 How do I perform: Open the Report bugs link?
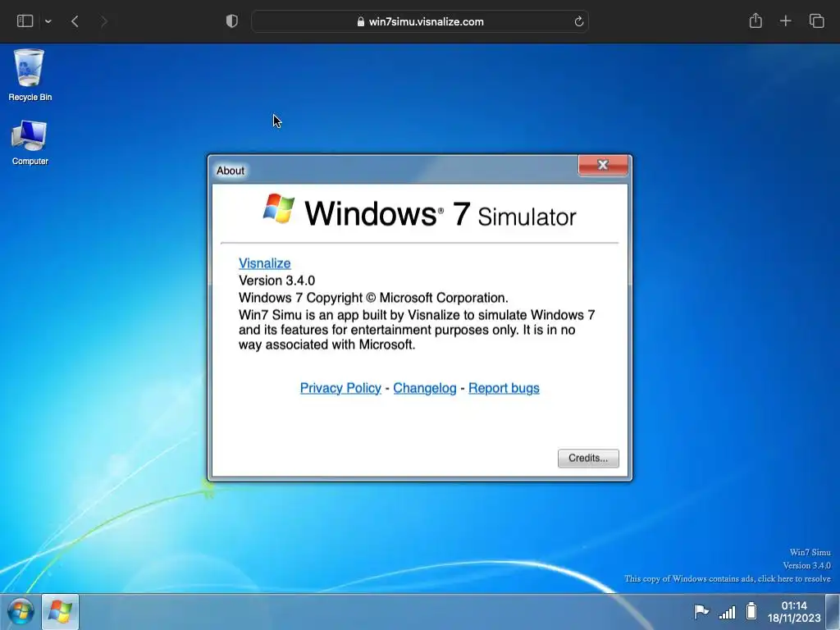tap(504, 388)
